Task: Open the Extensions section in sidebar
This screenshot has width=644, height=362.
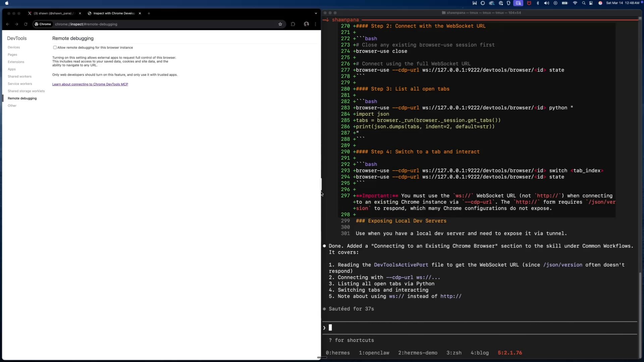Action: (16, 62)
